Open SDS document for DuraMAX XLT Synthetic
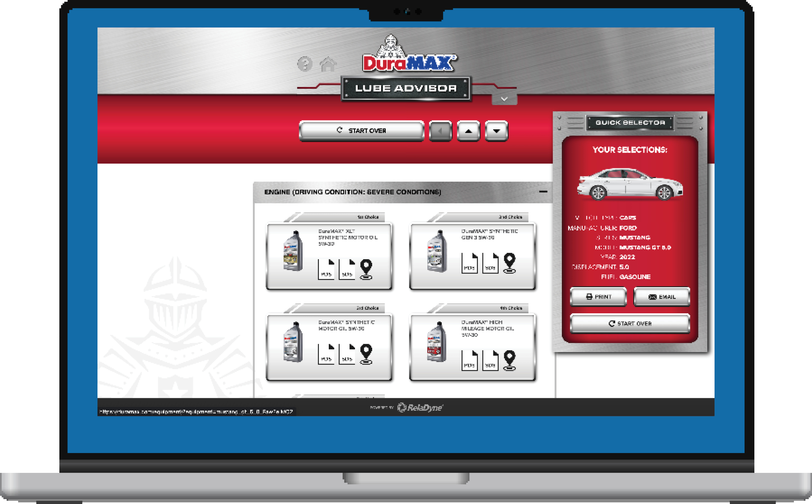 click(347, 269)
